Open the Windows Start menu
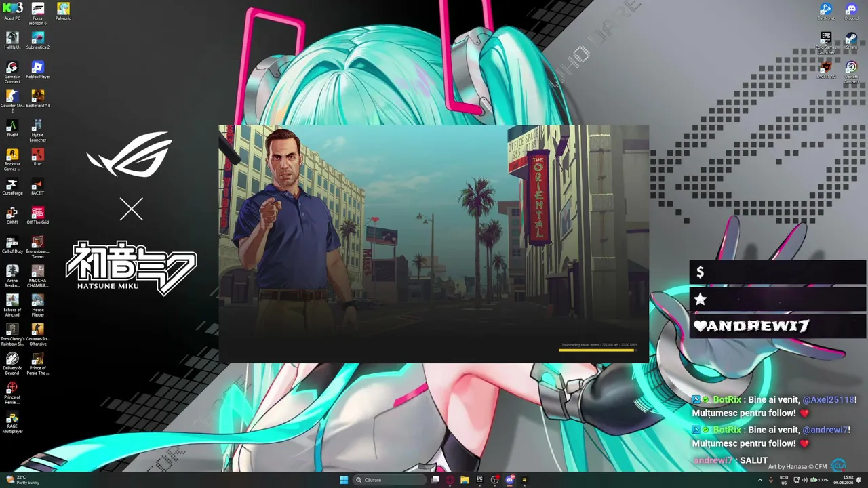The width and height of the screenshot is (868, 488). 344,480
